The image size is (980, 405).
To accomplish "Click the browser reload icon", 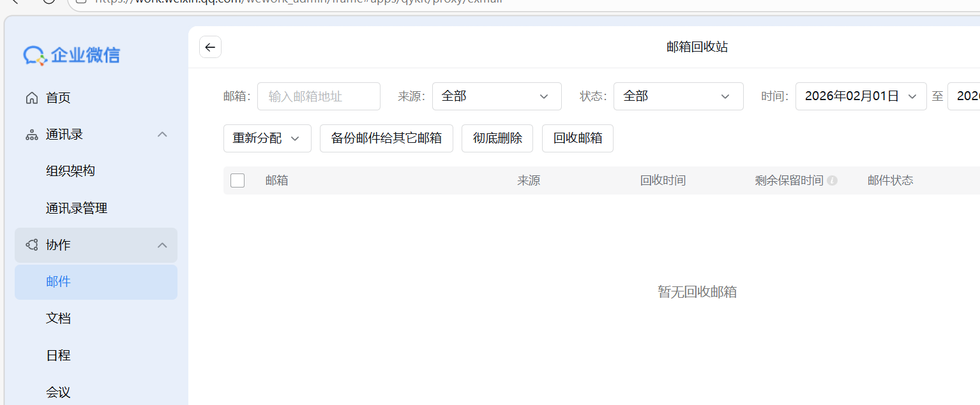I will (49, 3).
